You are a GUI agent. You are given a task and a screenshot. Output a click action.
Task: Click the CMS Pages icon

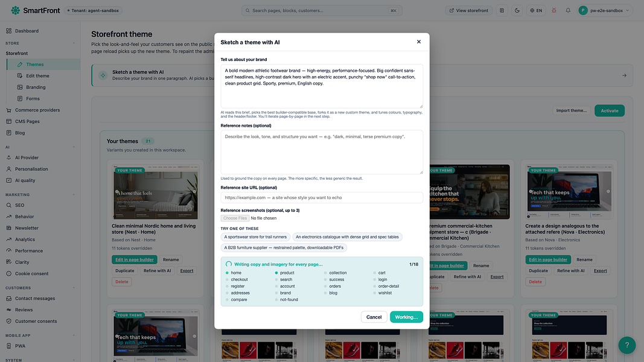pos(8,121)
